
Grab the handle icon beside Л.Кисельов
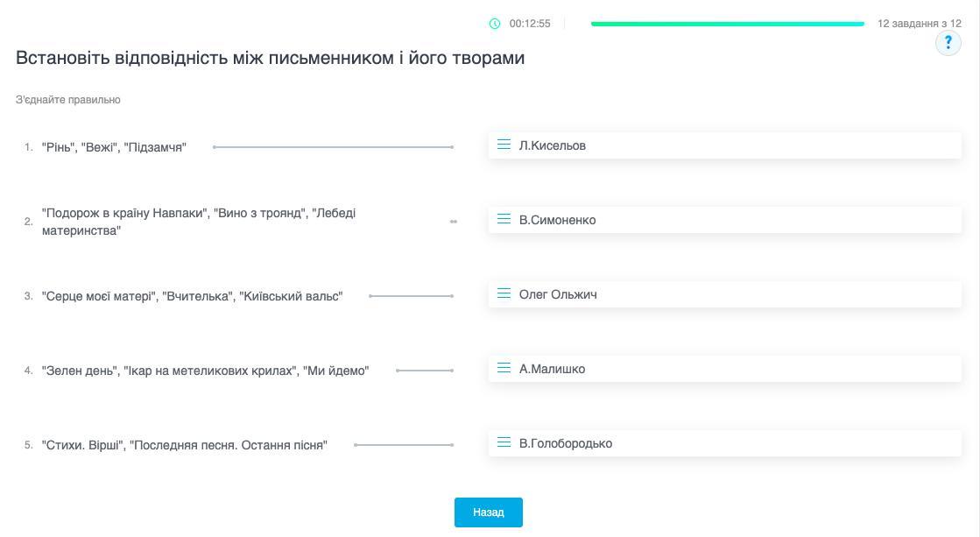504,145
